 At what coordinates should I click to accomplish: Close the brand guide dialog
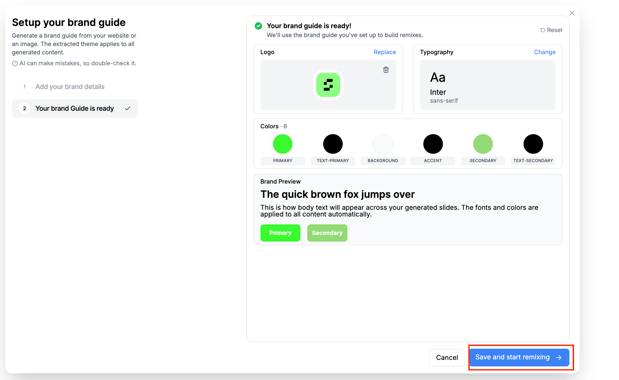point(572,13)
